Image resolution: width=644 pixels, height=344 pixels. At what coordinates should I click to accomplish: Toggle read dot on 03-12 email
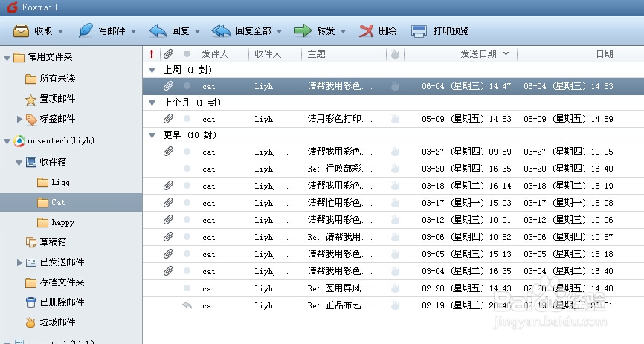pyautogui.click(x=187, y=220)
